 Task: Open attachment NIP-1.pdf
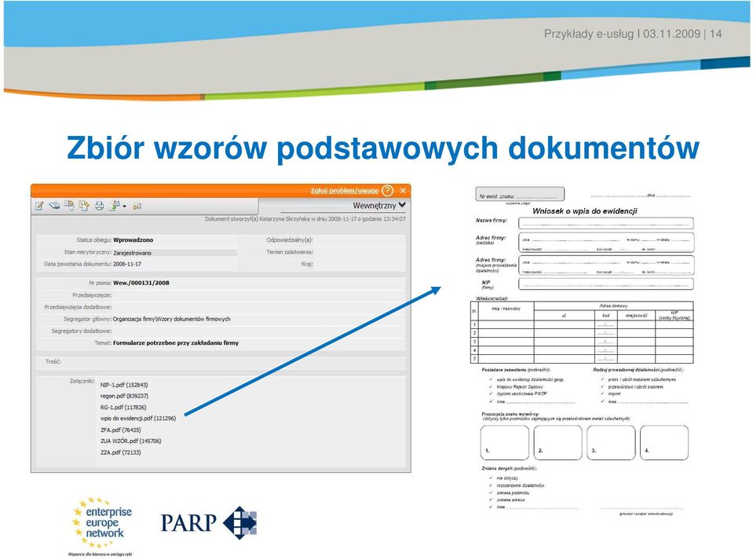click(124, 385)
